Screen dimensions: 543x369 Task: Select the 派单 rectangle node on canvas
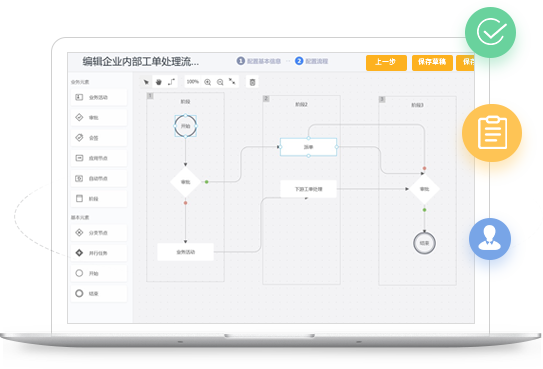[308, 147]
